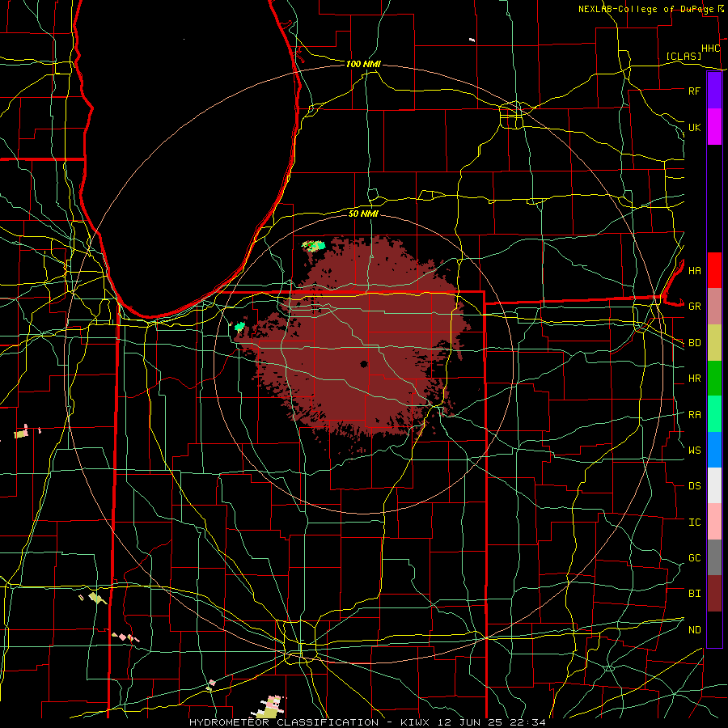The height and width of the screenshot is (728, 728).
Task: Click the '100 NMI' range ring label
Action: click(x=363, y=64)
